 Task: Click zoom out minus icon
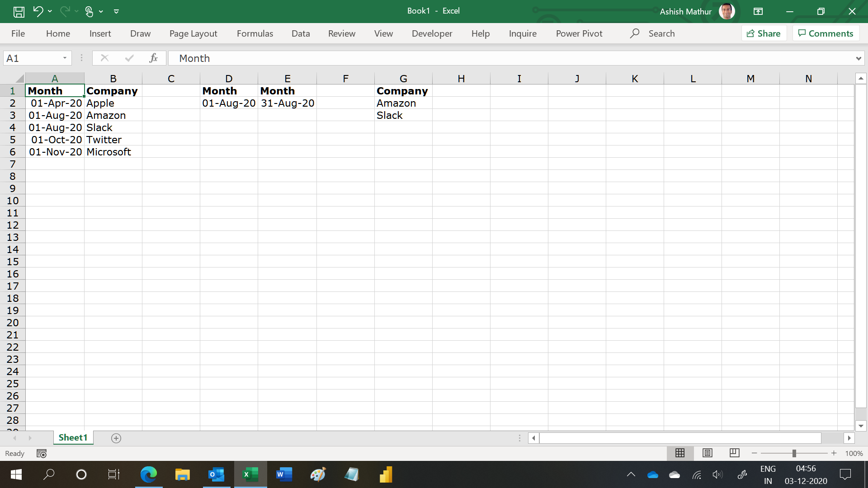point(754,453)
